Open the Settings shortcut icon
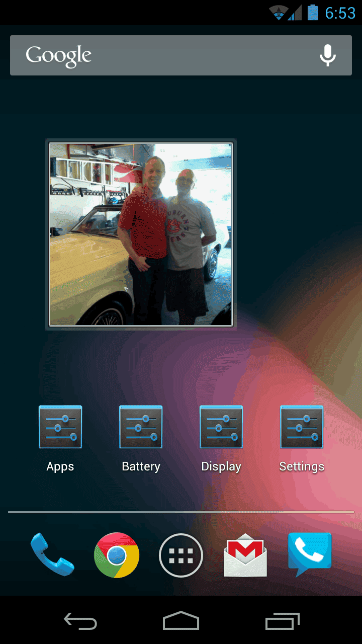Image resolution: width=362 pixels, height=644 pixels. click(302, 427)
